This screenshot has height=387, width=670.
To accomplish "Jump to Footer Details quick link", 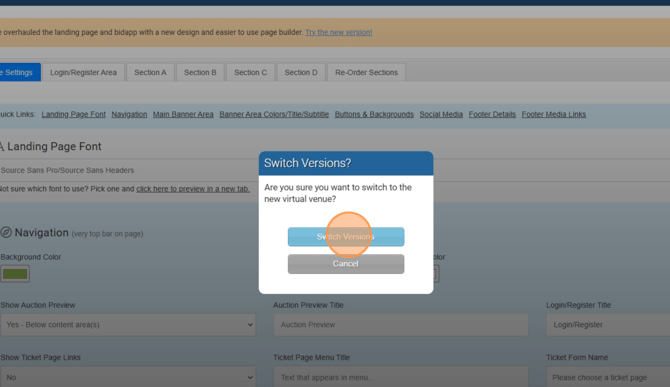I will point(492,114).
